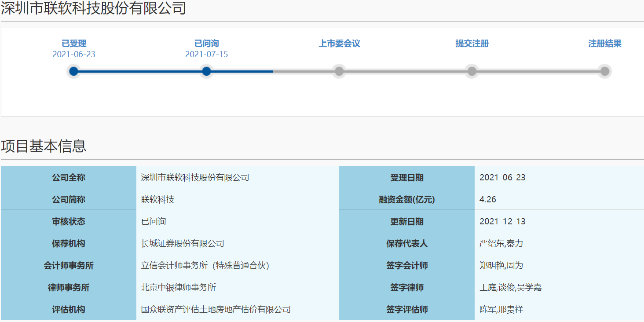Click the 严绍东,秦力 representatives value
644x322 pixels.
[501, 243]
